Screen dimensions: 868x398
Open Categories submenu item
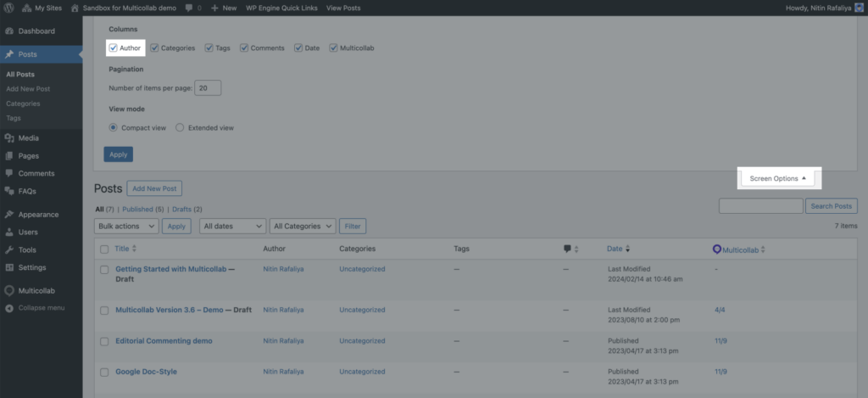click(x=23, y=104)
